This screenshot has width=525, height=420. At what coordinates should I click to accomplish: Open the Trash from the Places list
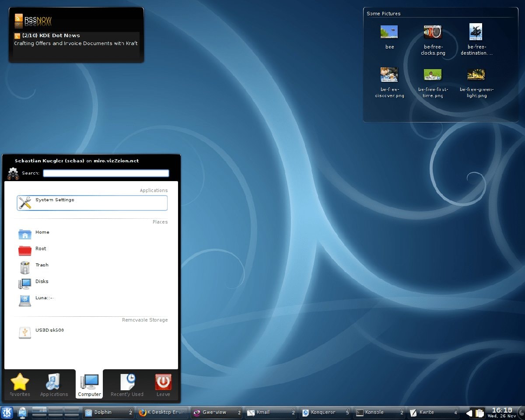[42, 265]
